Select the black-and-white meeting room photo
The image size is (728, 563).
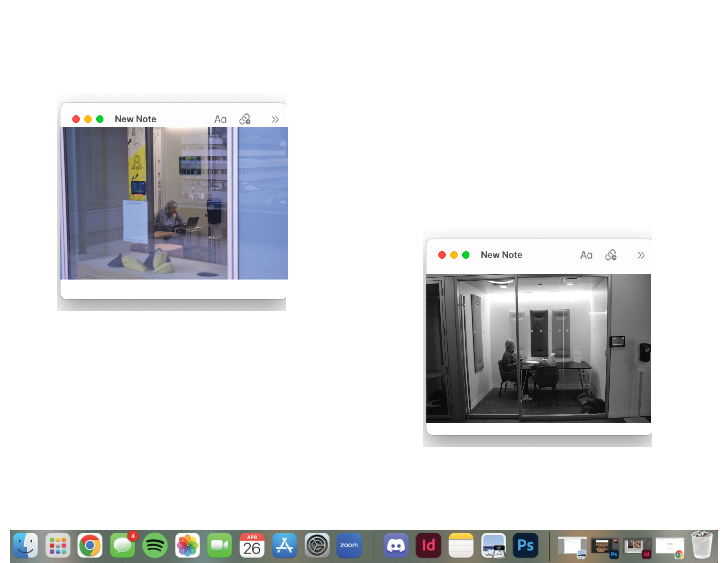[x=538, y=349]
